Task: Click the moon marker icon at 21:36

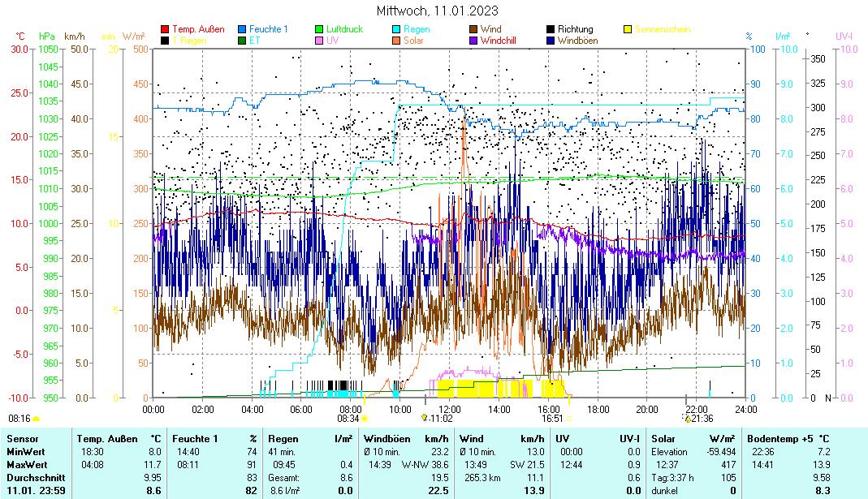Action: [687, 419]
